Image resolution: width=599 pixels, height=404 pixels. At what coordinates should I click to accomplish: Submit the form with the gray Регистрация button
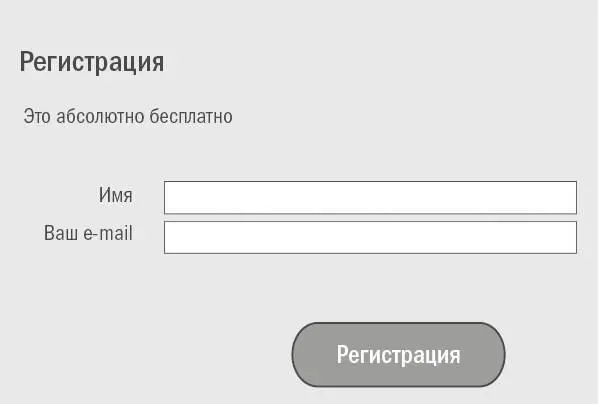(398, 355)
